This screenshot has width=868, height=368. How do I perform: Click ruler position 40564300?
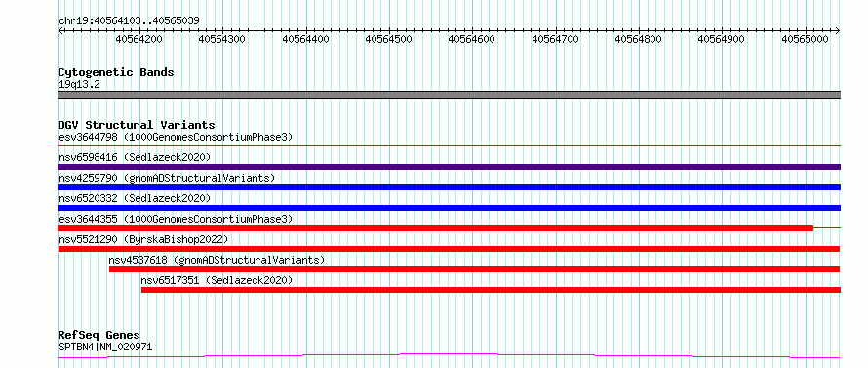click(222, 39)
